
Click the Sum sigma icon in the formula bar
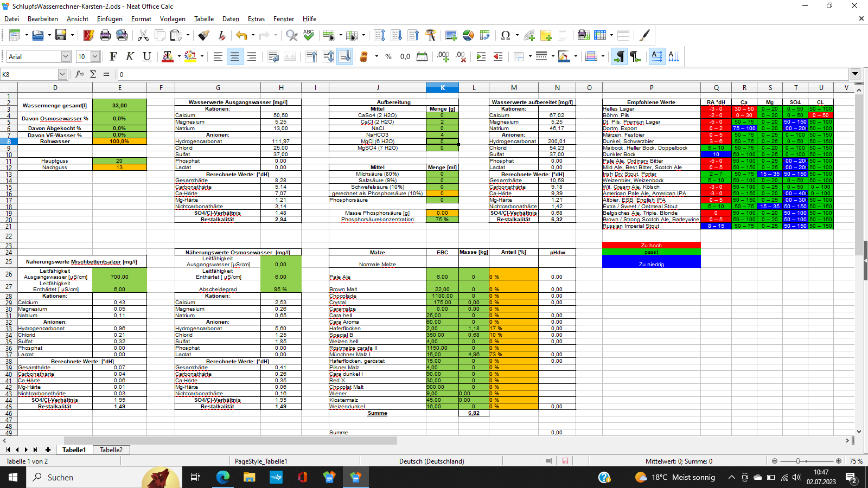[x=93, y=74]
